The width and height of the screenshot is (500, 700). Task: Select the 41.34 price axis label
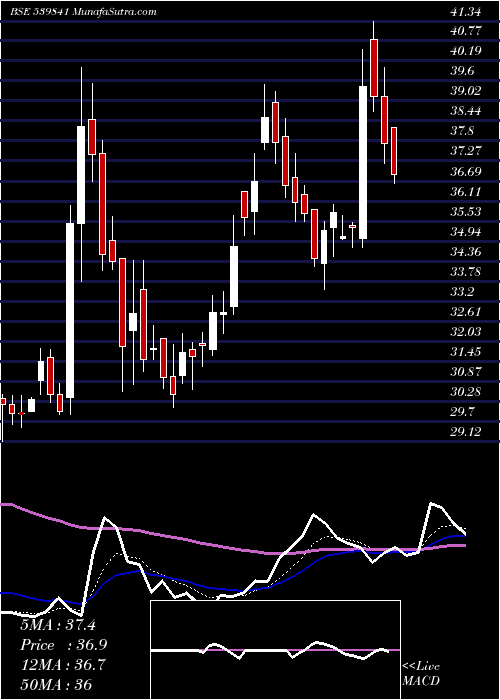tap(466, 12)
